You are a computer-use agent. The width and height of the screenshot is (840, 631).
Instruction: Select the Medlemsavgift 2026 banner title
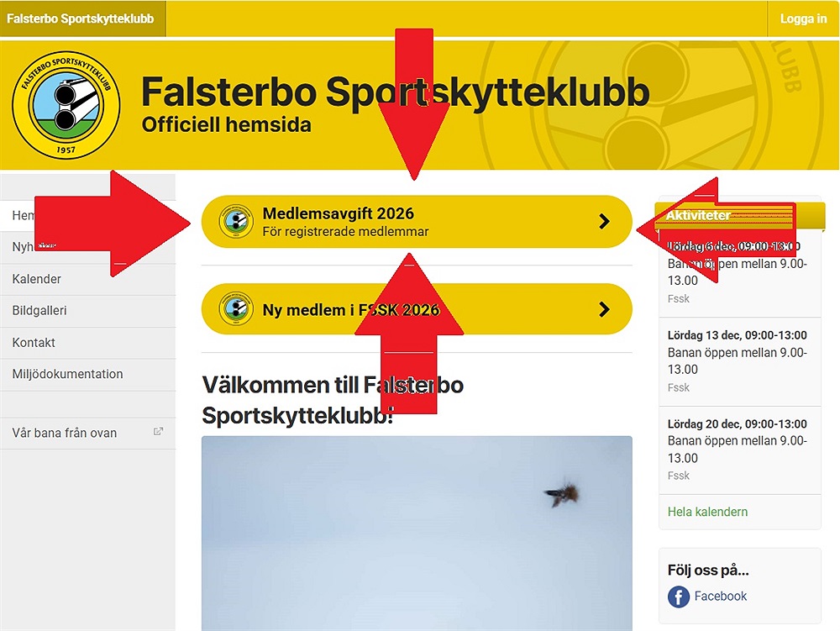[x=338, y=213]
